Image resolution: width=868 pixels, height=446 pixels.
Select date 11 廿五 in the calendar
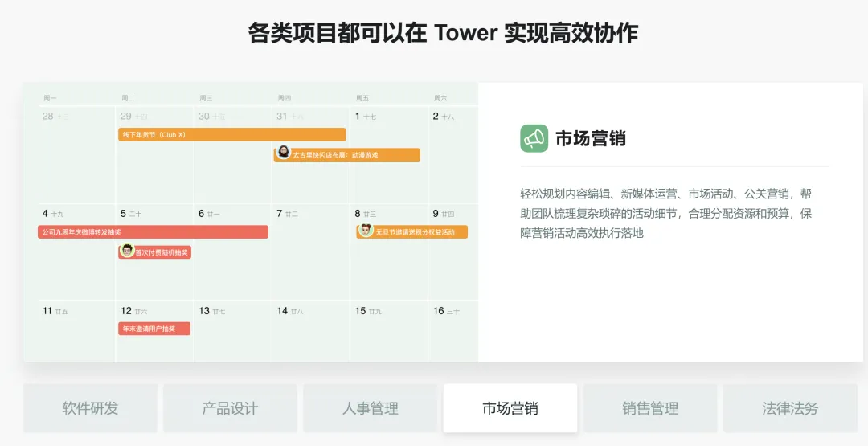(x=55, y=311)
